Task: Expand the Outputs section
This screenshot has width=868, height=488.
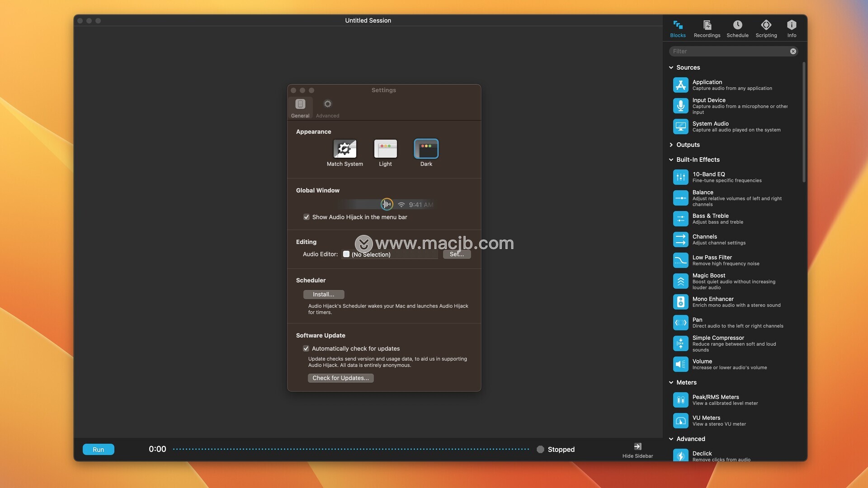Action: 671,145
